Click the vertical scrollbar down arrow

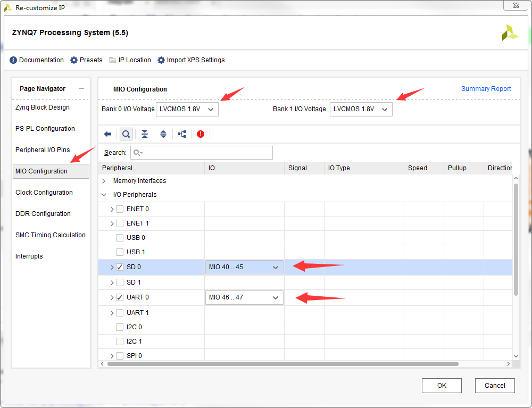[516, 356]
